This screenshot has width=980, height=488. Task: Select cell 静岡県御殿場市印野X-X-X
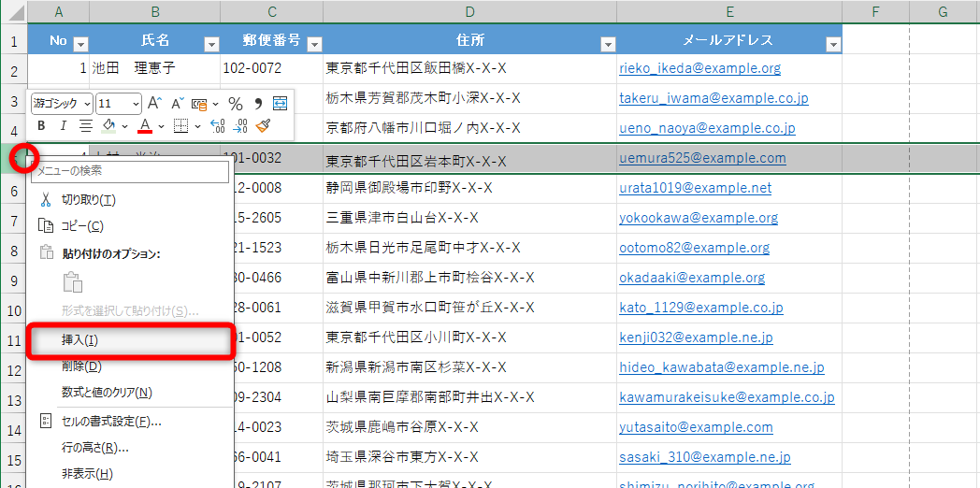click(470, 188)
